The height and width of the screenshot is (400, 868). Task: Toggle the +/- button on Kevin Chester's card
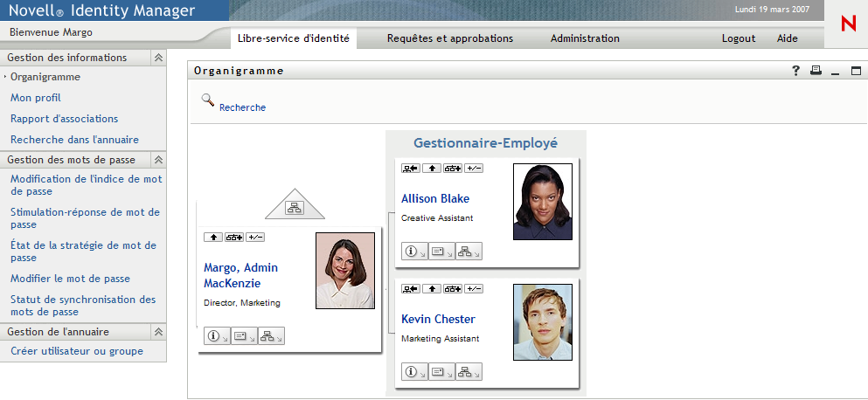click(475, 288)
